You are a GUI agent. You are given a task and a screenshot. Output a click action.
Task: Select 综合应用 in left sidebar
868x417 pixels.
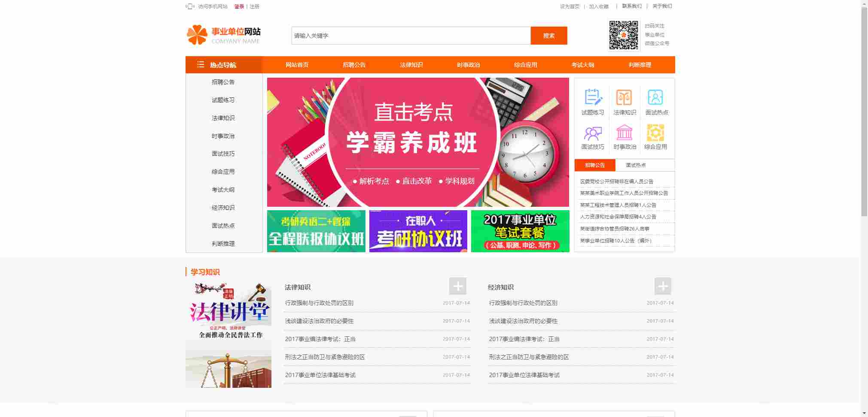click(x=223, y=172)
